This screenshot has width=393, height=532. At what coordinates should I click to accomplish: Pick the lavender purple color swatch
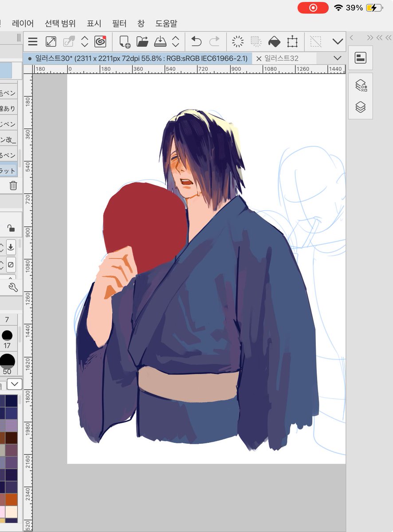(11, 426)
